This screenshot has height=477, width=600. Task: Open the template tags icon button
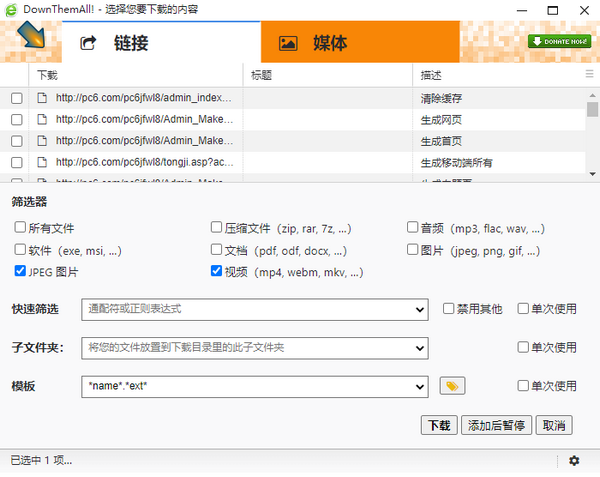tap(452, 386)
